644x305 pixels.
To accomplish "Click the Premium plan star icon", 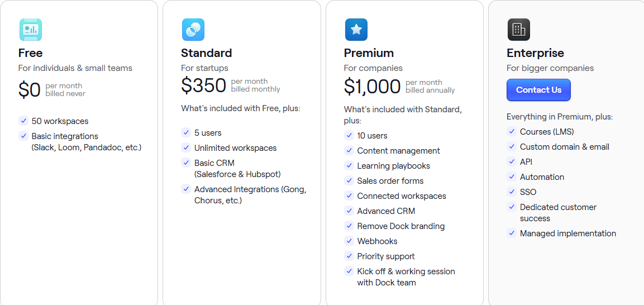I will pyautogui.click(x=356, y=30).
